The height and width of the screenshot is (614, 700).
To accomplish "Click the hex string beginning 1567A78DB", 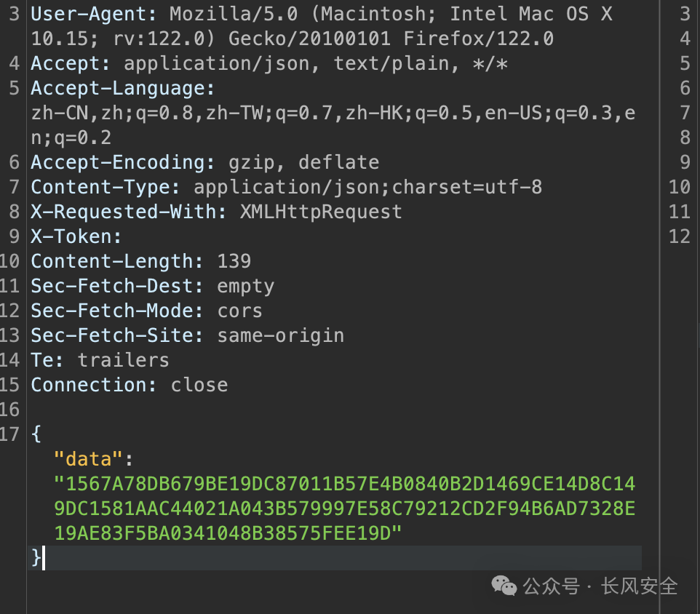I will pyautogui.click(x=345, y=509).
